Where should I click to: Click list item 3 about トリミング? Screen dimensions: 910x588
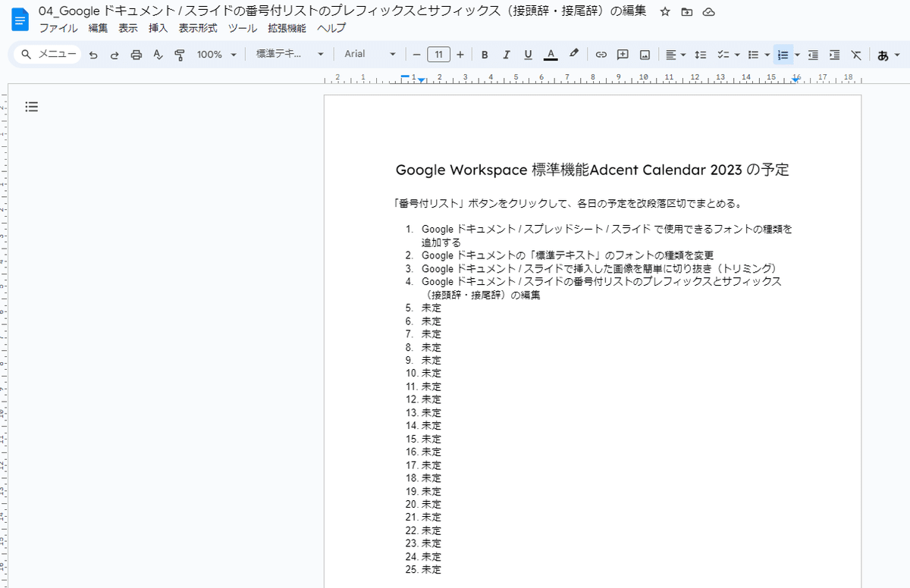click(601, 268)
